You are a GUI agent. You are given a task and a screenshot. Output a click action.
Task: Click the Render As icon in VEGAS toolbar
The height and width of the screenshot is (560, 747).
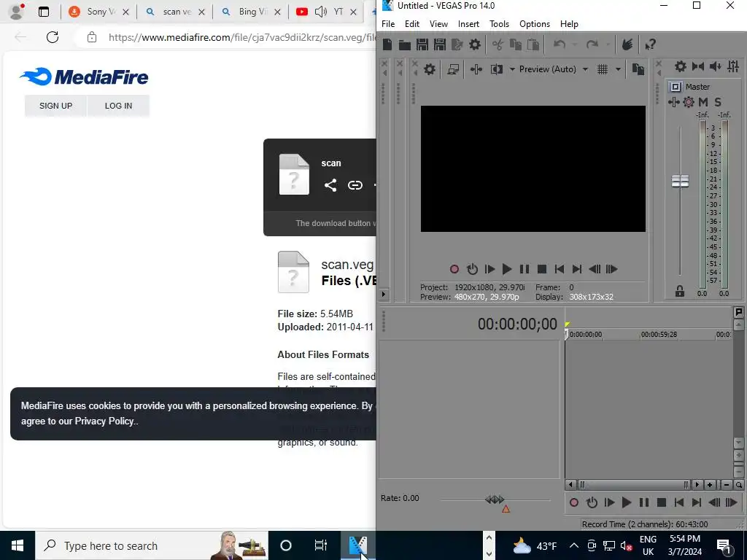457,44
